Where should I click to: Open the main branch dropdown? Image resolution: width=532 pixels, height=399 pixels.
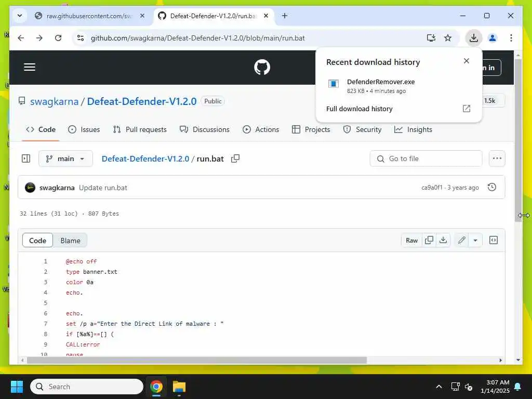point(65,158)
